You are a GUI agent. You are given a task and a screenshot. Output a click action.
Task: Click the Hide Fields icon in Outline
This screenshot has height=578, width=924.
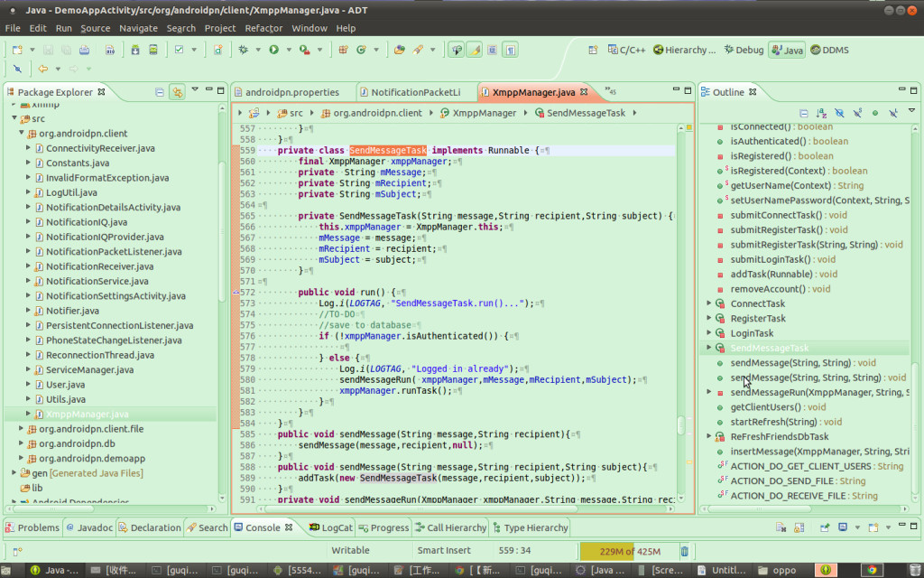pos(839,113)
